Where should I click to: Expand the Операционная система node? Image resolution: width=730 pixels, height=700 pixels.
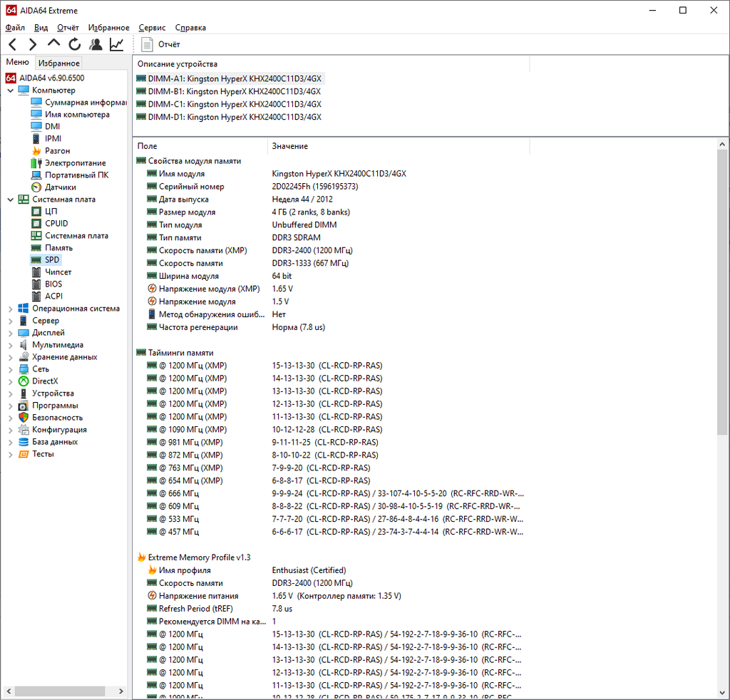coord(11,309)
